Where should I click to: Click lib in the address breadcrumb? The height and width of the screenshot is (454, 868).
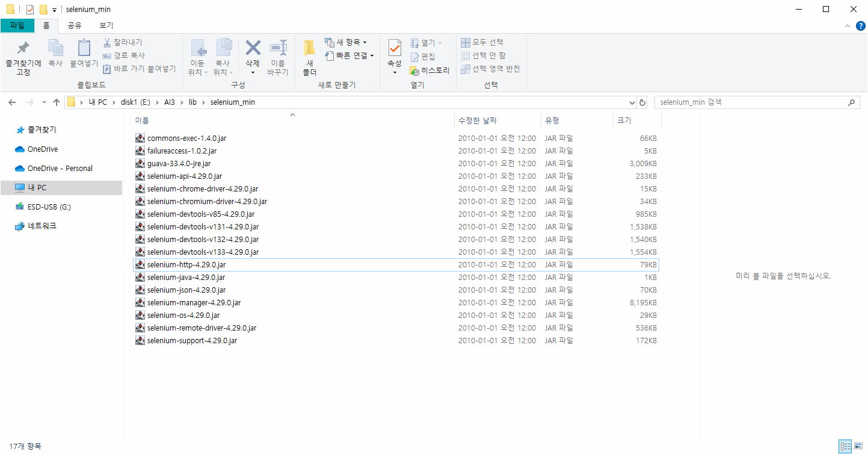[192, 102]
